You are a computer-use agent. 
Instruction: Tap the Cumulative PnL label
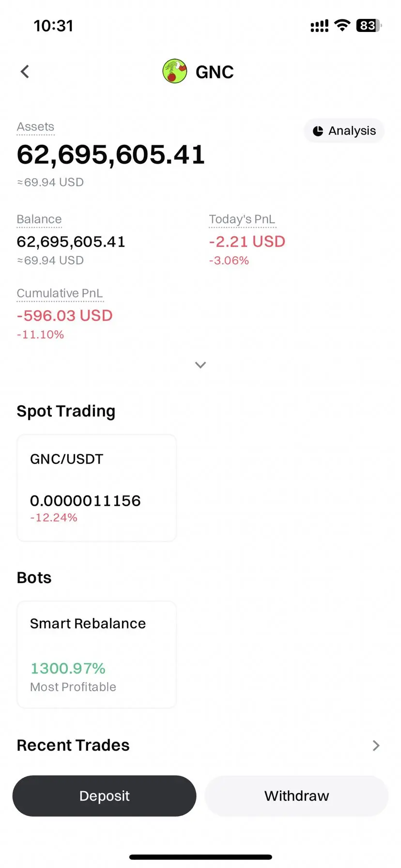point(60,294)
